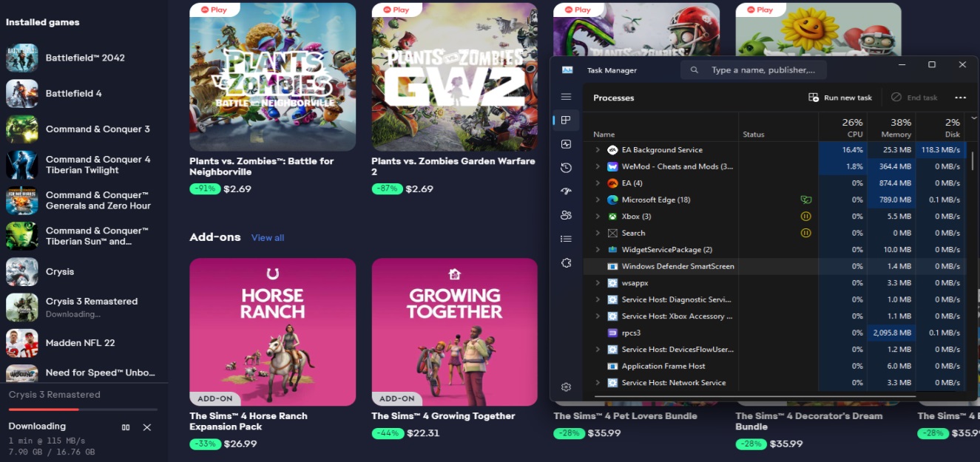Click EA Play badge on Garden Warfare 2
Screen dimensions: 980x462
pos(396,10)
